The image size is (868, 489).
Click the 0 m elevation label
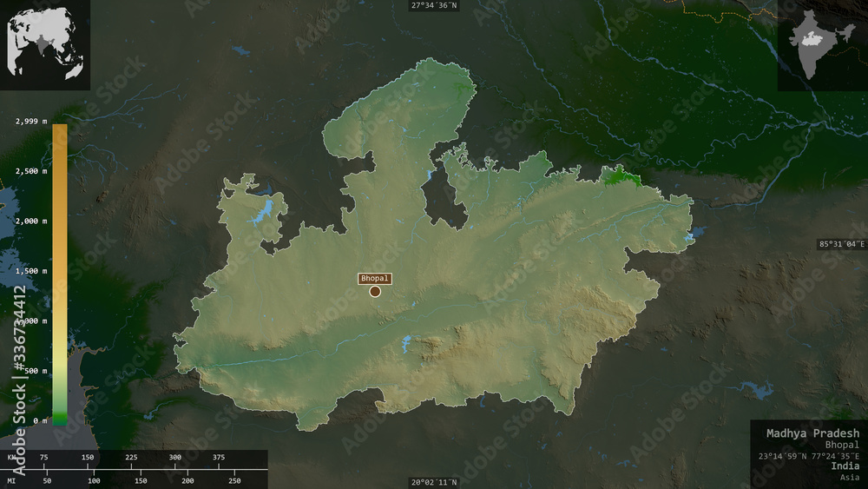[40, 421]
